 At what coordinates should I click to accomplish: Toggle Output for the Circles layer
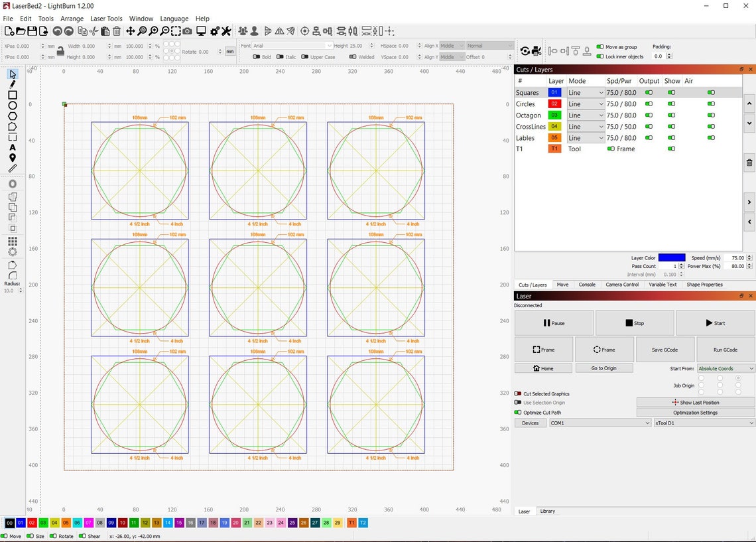coord(649,103)
